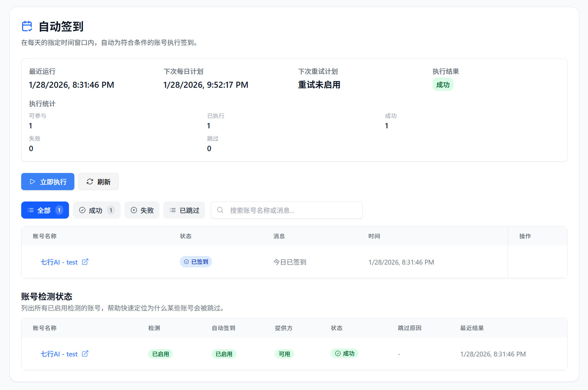Open external link icon in check-in results row
The width and height of the screenshot is (588, 390).
coord(85,262)
